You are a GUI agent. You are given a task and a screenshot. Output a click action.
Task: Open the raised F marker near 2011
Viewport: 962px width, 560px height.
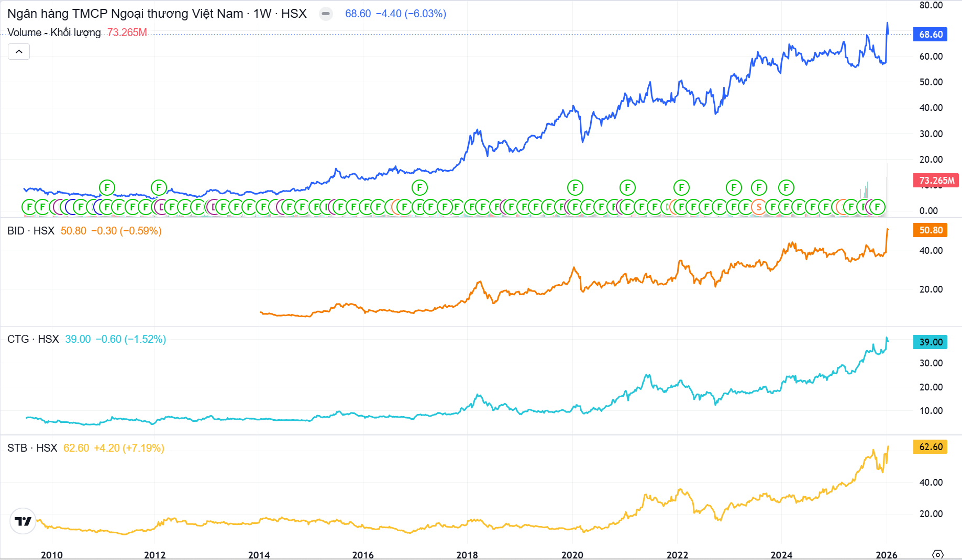pyautogui.click(x=107, y=187)
